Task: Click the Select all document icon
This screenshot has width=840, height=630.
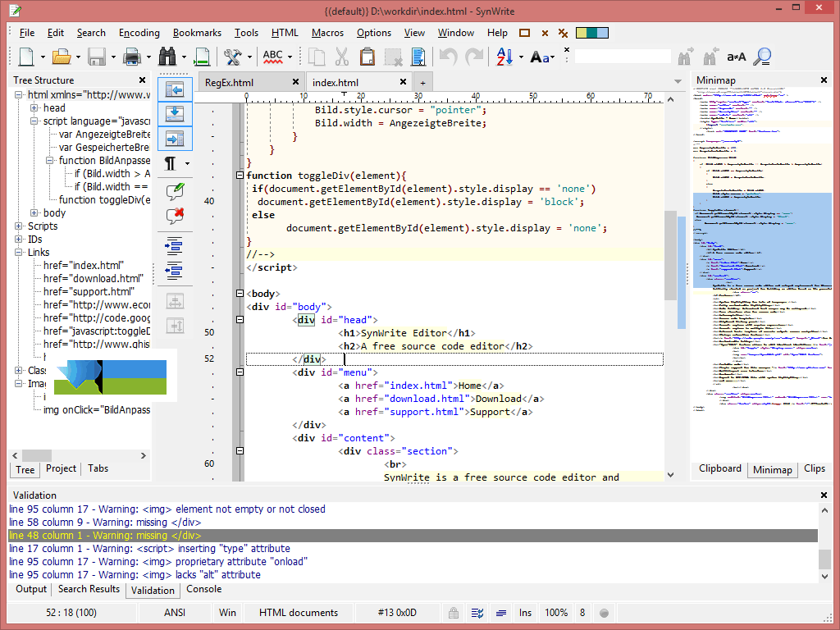Action: tap(418, 57)
